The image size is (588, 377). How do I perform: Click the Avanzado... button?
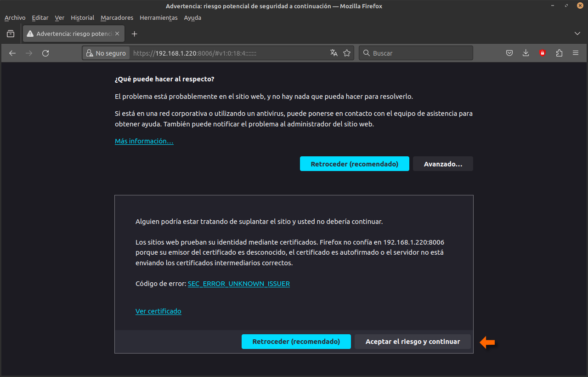[x=443, y=164]
